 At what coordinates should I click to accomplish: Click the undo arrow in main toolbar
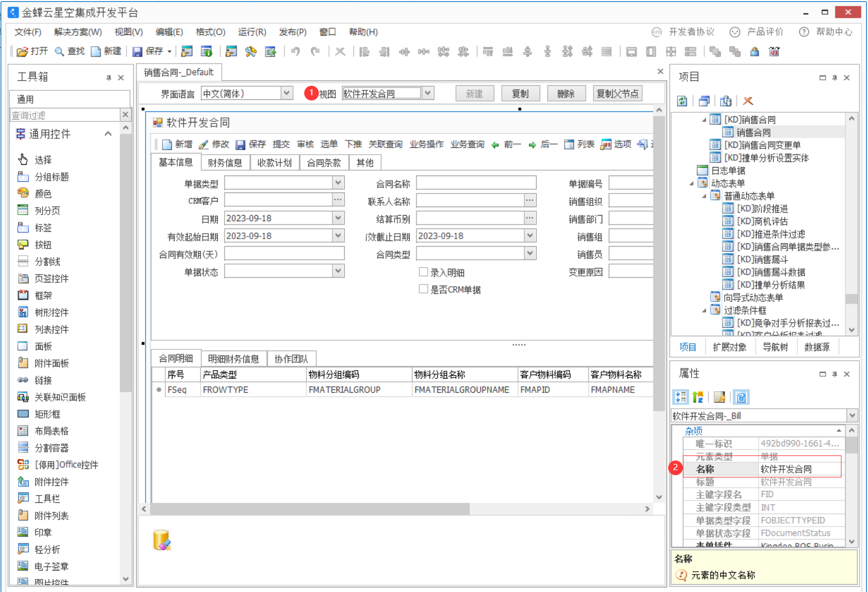click(x=295, y=51)
